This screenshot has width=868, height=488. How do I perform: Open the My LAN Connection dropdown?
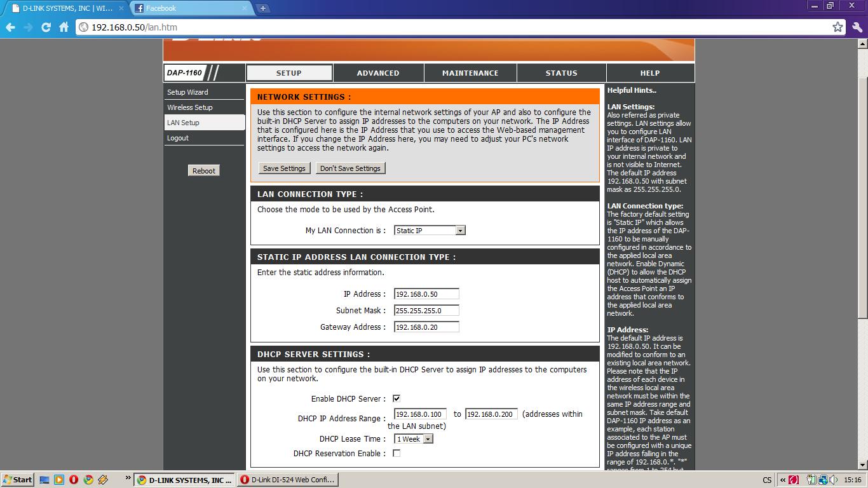tap(430, 230)
